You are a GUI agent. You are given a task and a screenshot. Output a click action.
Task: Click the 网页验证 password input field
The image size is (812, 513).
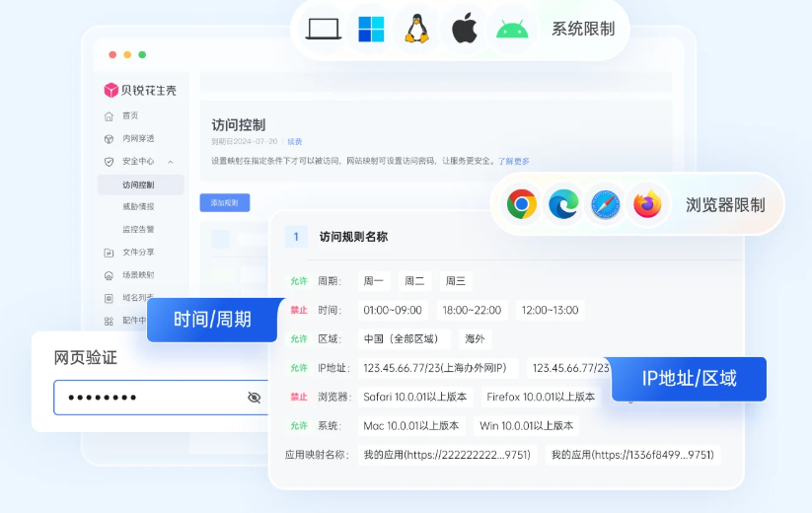pos(148,398)
